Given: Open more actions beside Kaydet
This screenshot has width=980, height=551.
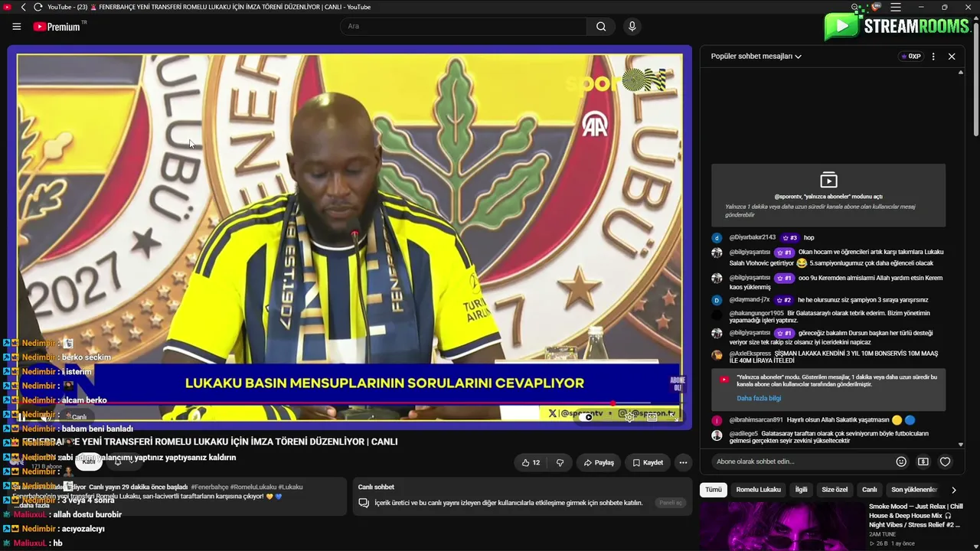Looking at the screenshot, I should click(683, 462).
